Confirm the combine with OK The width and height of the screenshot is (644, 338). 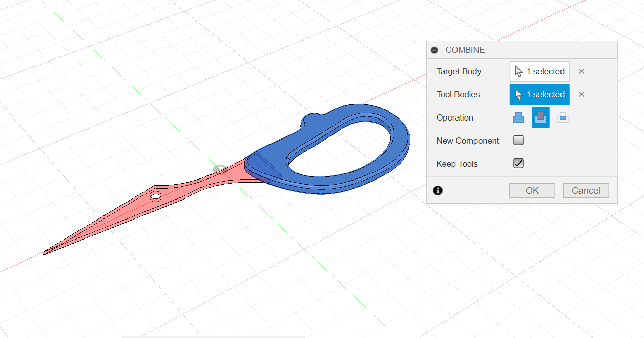(532, 191)
